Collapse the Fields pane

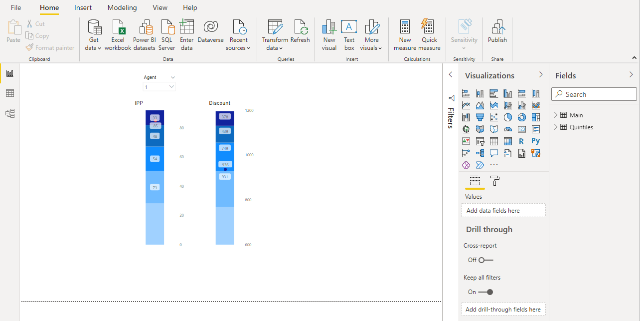click(x=631, y=74)
